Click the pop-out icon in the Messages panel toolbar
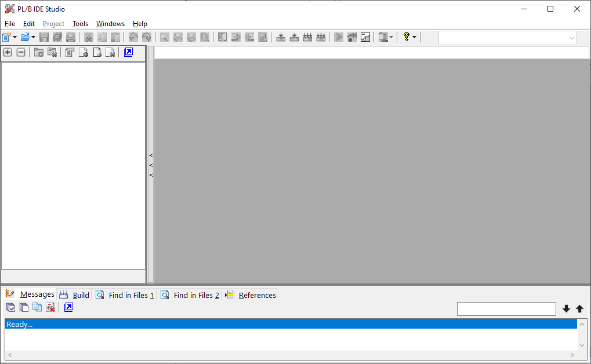591x364 pixels. pyautogui.click(x=68, y=308)
